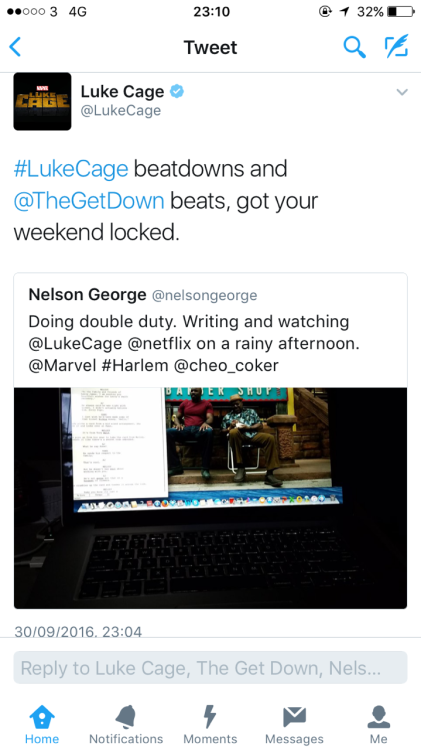Open the #LukeCage hashtag
This screenshot has height=750, width=421.
click(x=71, y=169)
